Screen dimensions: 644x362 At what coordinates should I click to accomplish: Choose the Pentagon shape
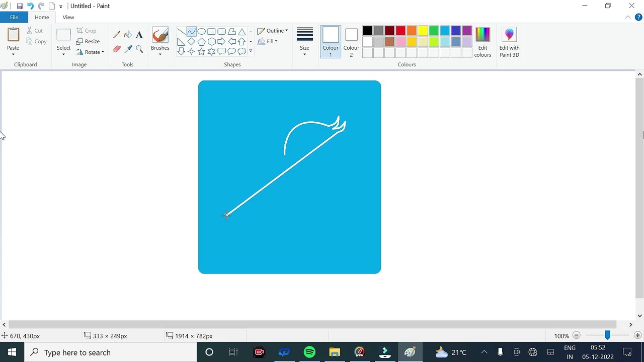click(x=201, y=41)
